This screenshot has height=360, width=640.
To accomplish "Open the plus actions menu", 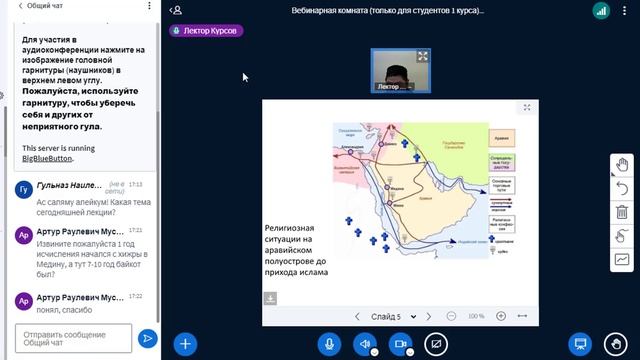I will pos(185,344).
